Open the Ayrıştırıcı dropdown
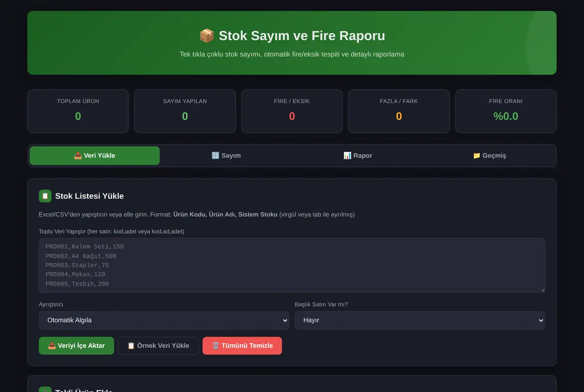Image resolution: width=584 pixels, height=392 pixels. point(164,321)
